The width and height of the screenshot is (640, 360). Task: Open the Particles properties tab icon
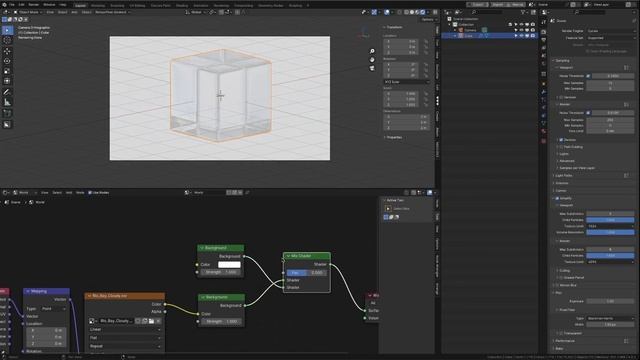coord(544,100)
